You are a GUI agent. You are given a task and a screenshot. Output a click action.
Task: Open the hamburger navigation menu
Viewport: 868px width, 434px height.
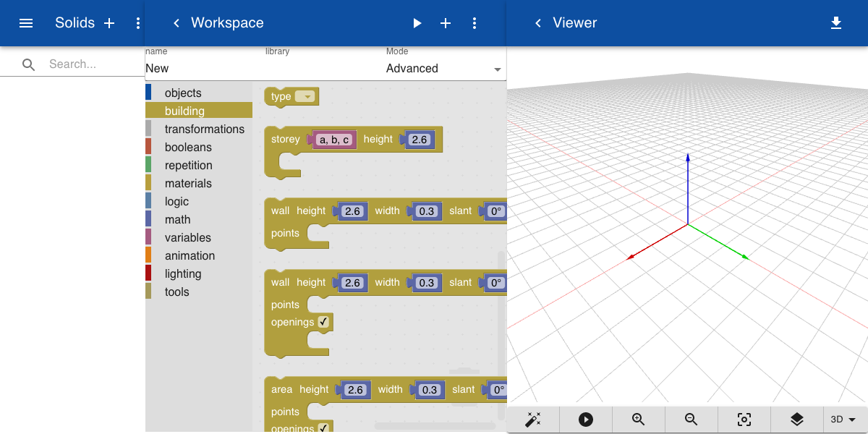click(26, 23)
